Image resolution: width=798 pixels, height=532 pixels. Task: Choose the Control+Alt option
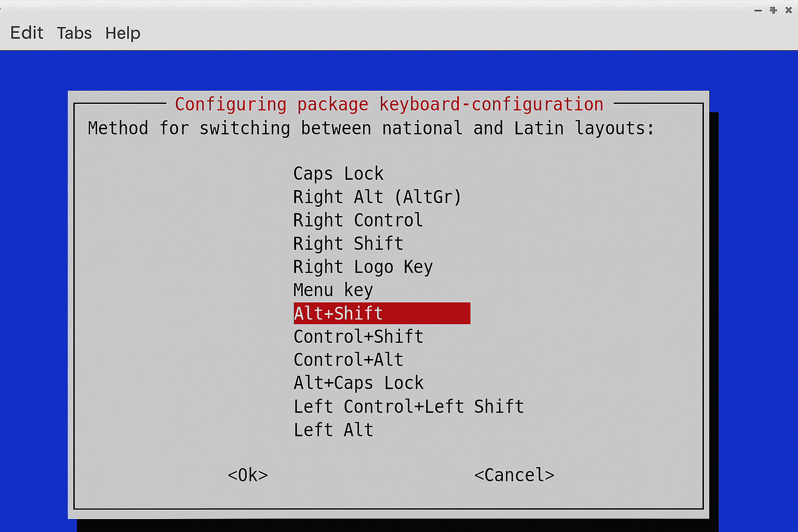[x=348, y=359]
